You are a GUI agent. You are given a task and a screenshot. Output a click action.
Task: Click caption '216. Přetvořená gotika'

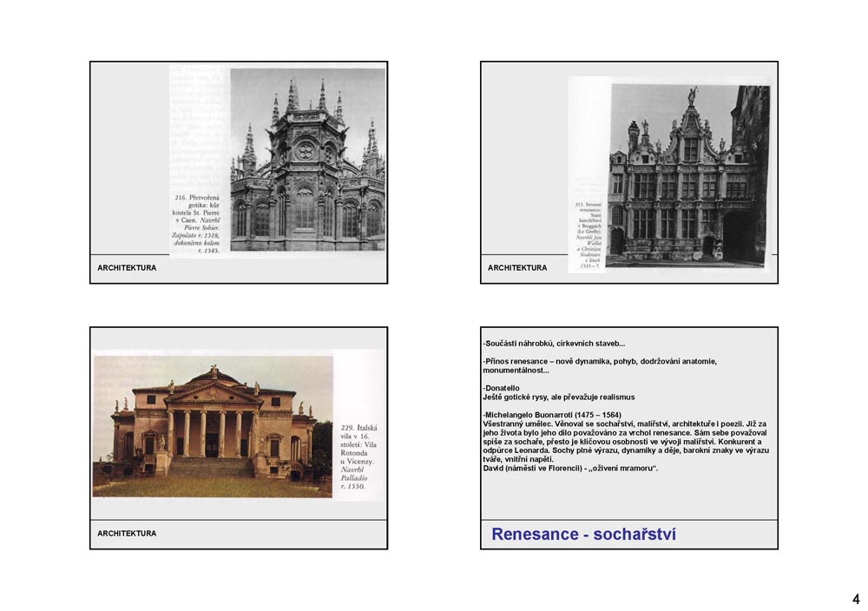click(196, 224)
